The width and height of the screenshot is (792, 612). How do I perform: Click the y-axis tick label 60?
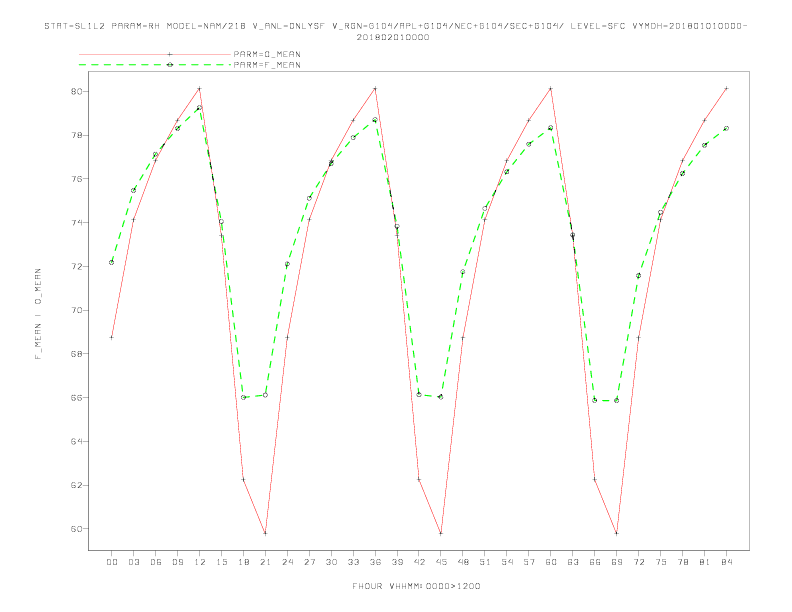pos(77,529)
